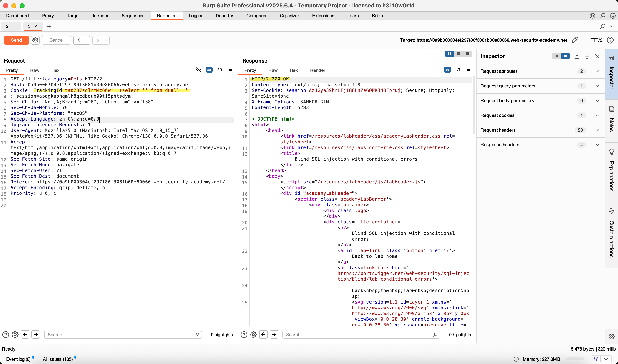Open the Logger tab

pos(196,16)
